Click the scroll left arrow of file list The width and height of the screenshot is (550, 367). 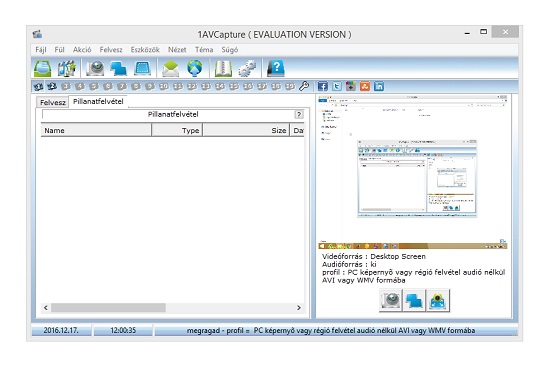(46, 308)
